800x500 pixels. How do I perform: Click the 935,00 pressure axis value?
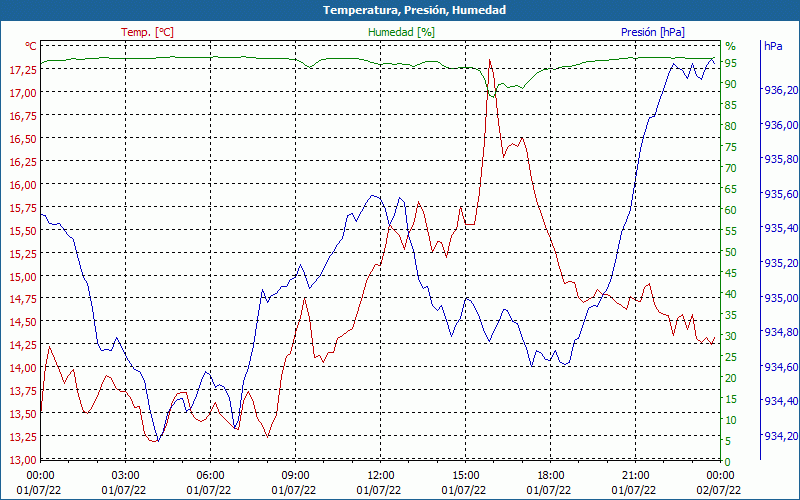[x=781, y=297]
